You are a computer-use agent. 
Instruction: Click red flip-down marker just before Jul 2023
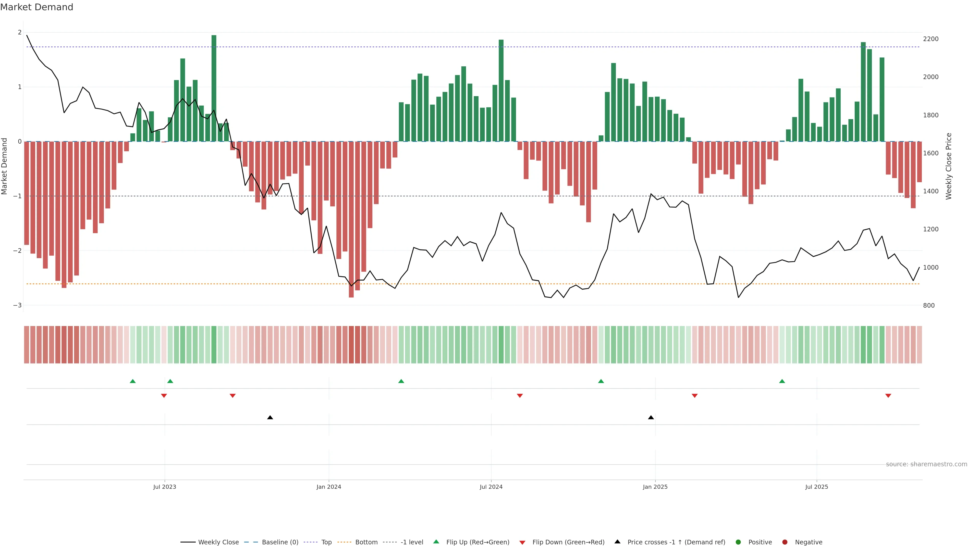point(164,396)
